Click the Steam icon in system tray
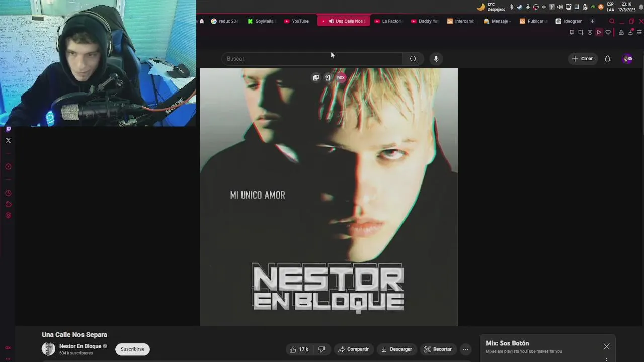Viewport: 644px width, 362px height. [x=520, y=7]
